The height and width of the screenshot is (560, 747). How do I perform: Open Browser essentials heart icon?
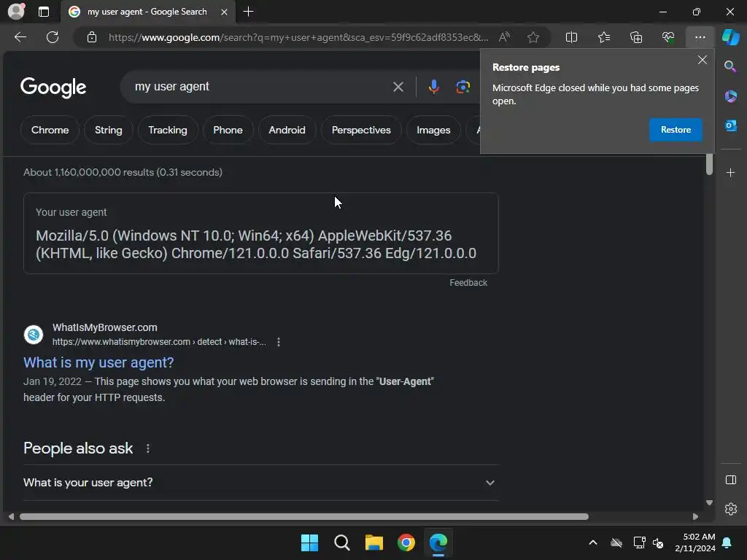coord(668,37)
